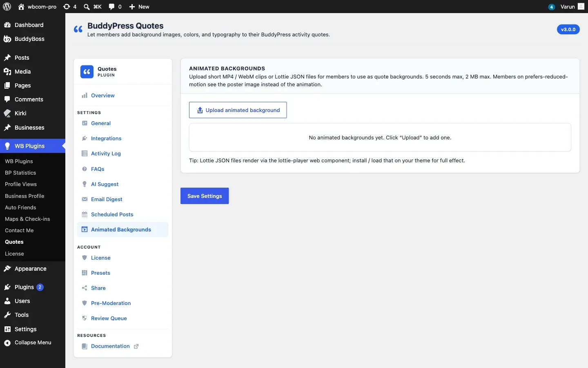This screenshot has width=588, height=368.
Task: Open Maps & Check-ins submenu item
Action: [x=27, y=219]
